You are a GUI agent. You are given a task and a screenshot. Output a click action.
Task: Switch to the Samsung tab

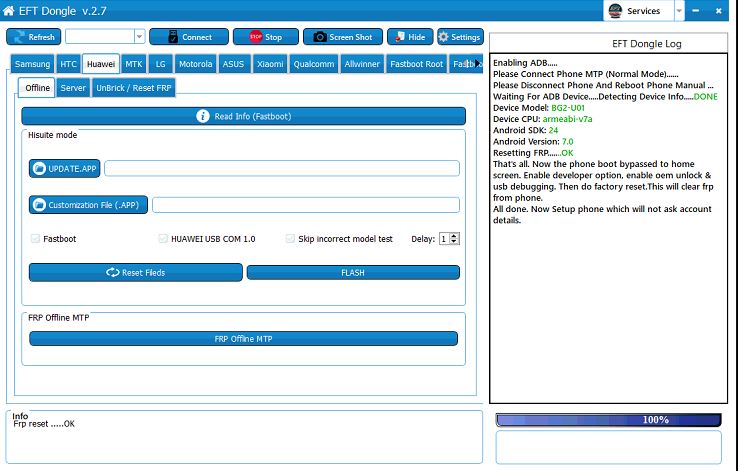tap(32, 64)
